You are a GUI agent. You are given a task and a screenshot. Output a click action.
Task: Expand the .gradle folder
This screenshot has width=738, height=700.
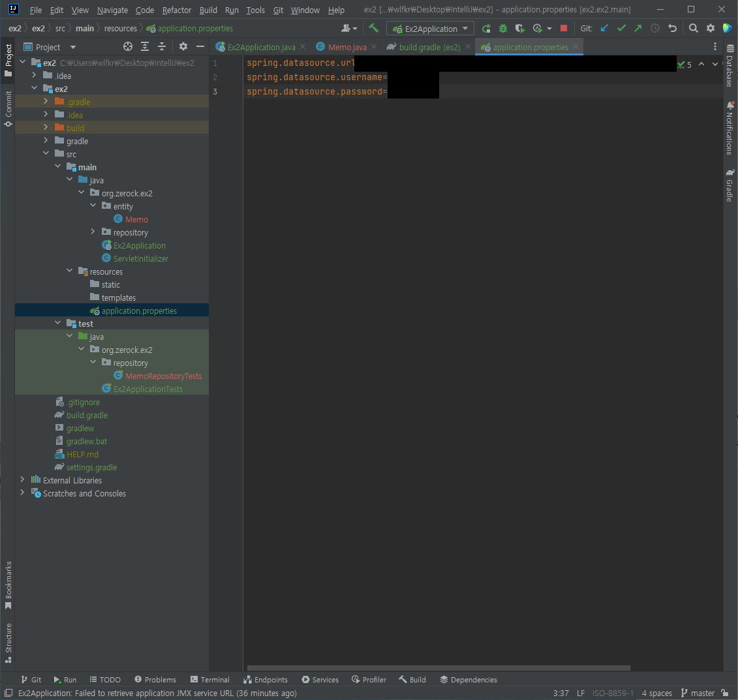[46, 100]
